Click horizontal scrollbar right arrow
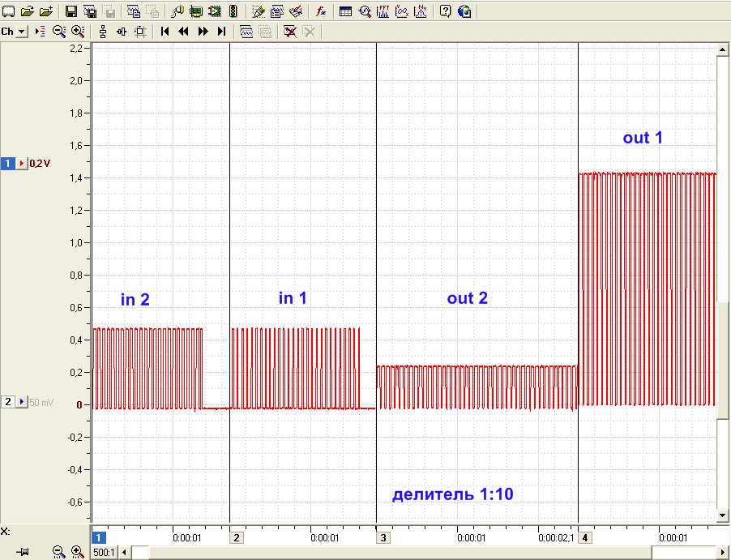731x560 pixels. 722,553
